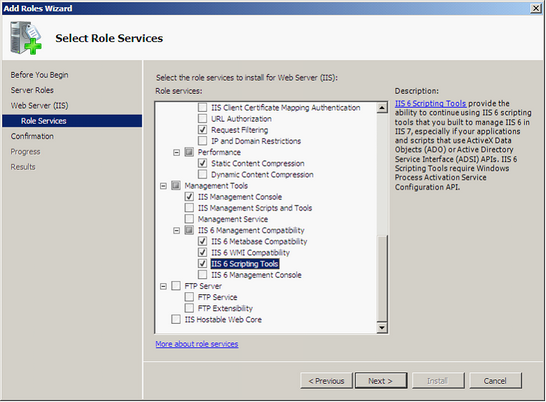Collapse the Performance tree node
The height and width of the screenshot is (402, 546).
177,153
